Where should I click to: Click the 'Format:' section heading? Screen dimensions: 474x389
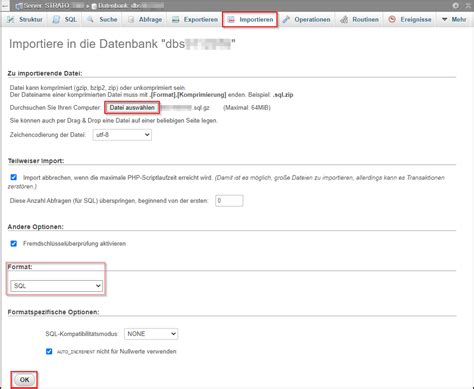click(20, 267)
